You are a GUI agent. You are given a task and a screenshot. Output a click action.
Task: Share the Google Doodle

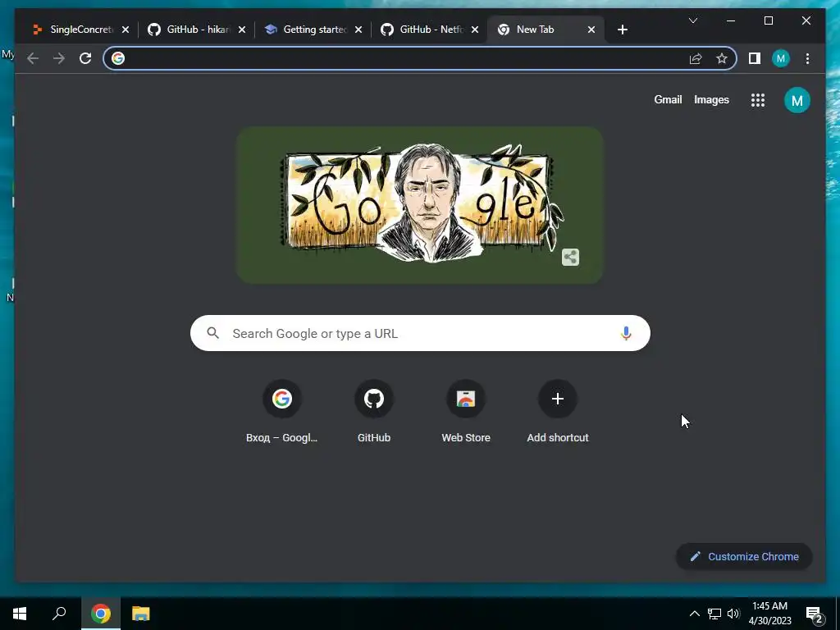pyautogui.click(x=571, y=257)
